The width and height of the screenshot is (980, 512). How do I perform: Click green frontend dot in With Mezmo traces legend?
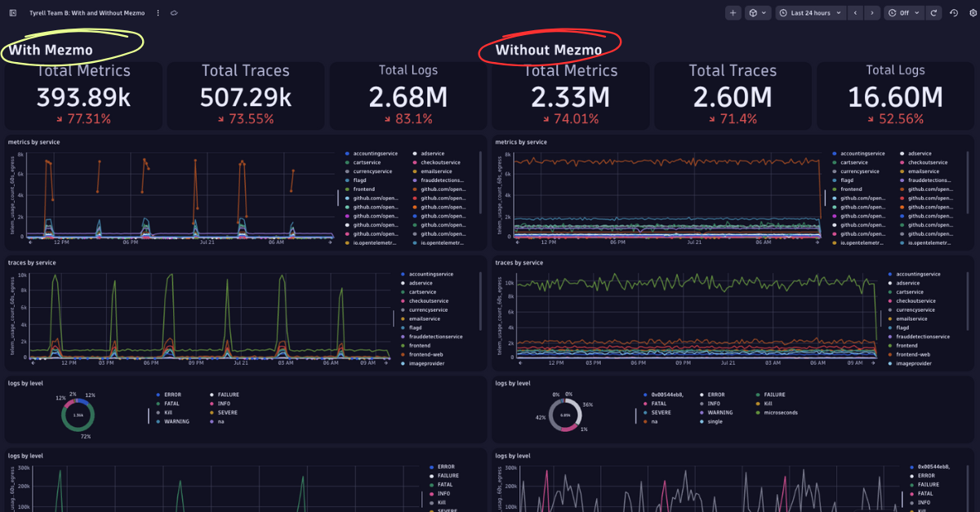[403, 345]
